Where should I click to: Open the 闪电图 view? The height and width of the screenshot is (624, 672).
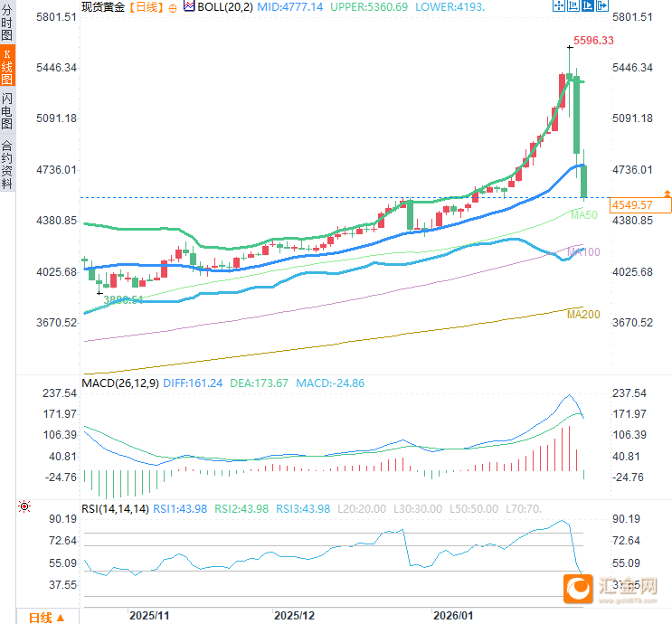[7, 112]
